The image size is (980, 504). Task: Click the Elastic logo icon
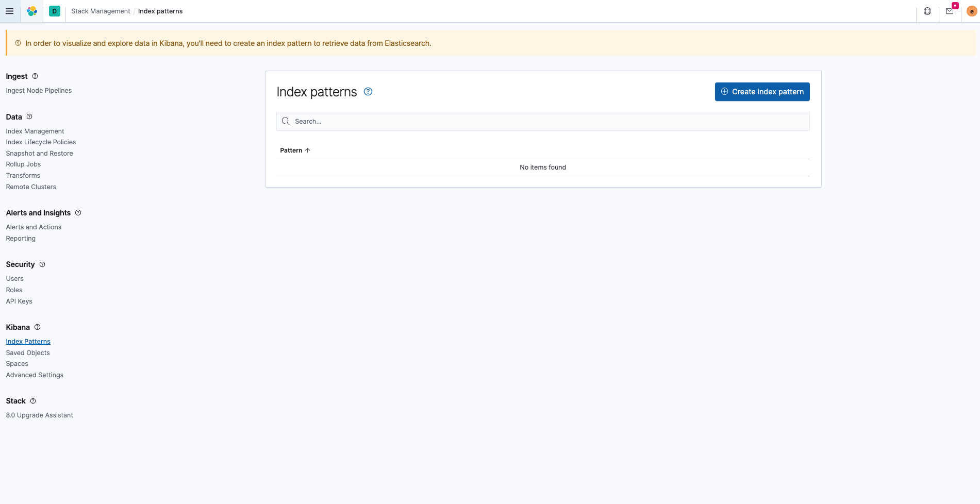(32, 11)
